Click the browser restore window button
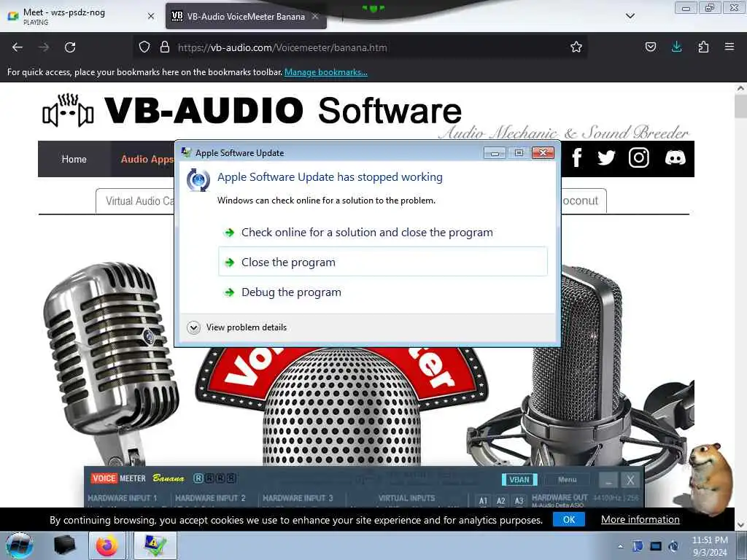Viewport: 747px width, 560px height. [709, 7]
